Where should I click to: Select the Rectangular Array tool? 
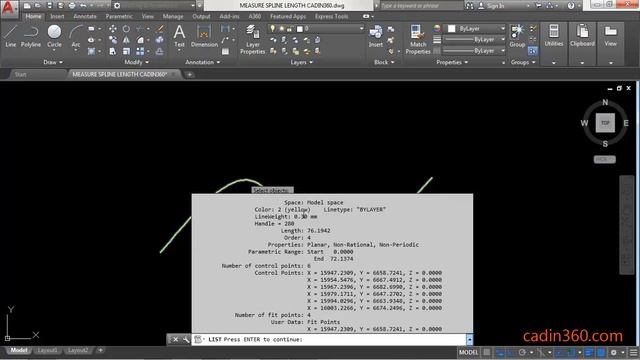140,51
